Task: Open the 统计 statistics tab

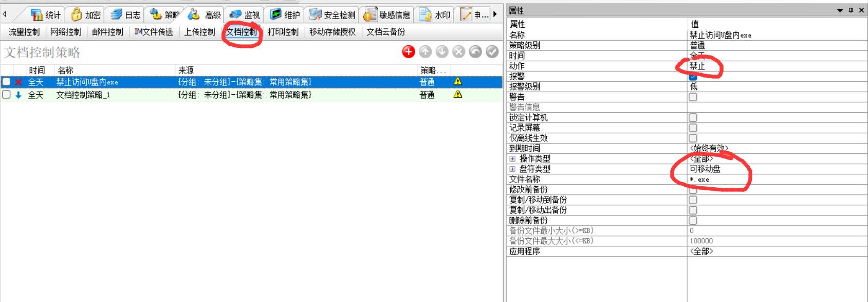Action: [x=46, y=15]
